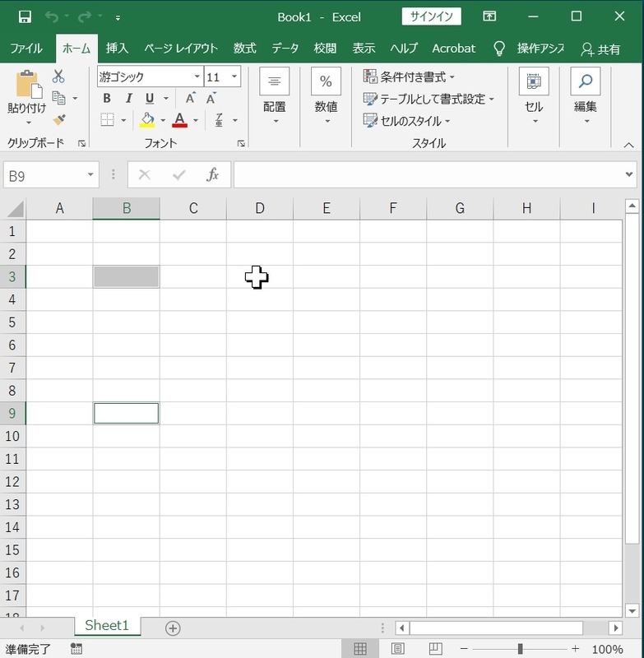The image size is (644, 658).
Task: Open the font name dropdown 游ゴシック
Action: 197,76
